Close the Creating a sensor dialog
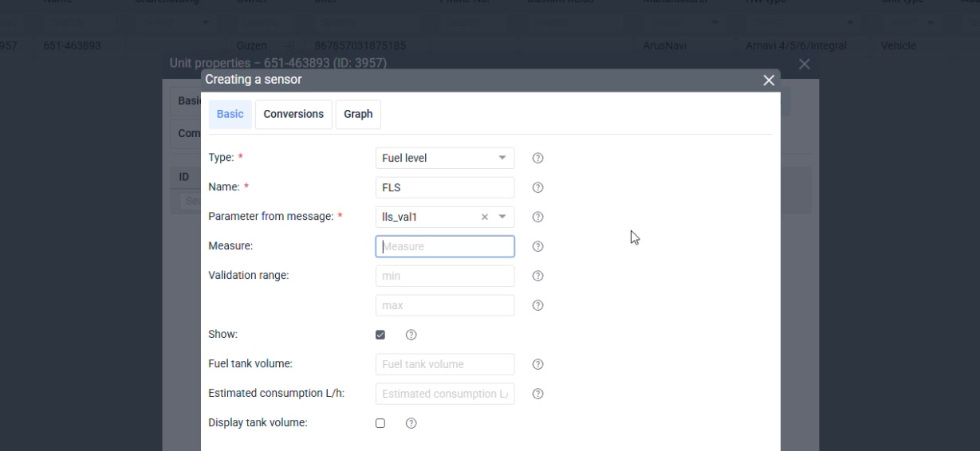The height and width of the screenshot is (451, 980). point(769,80)
